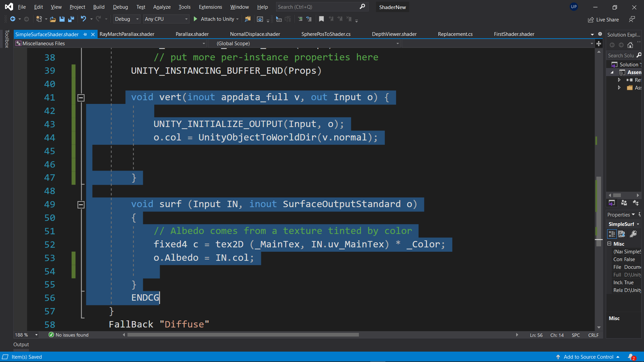Click the Undo toolbar icon
Screen dimensions: 644x362
(x=84, y=19)
